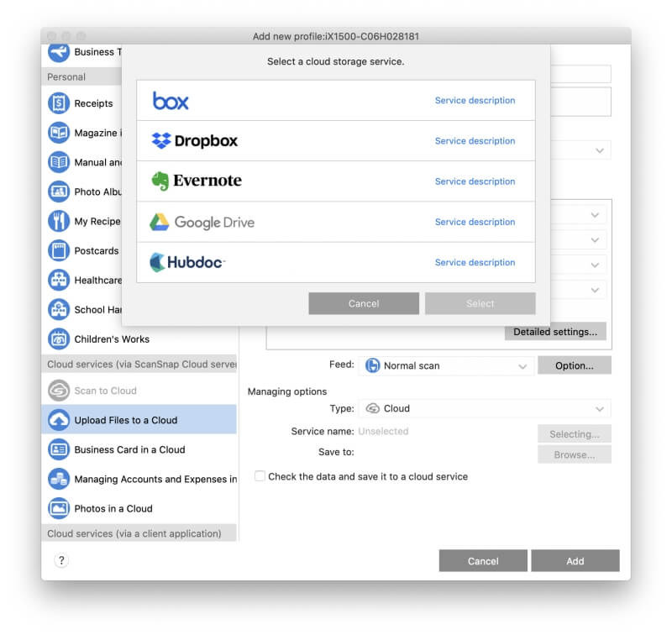Open Dropbox Service description link
The width and height of the screenshot is (672, 635).
coord(475,141)
